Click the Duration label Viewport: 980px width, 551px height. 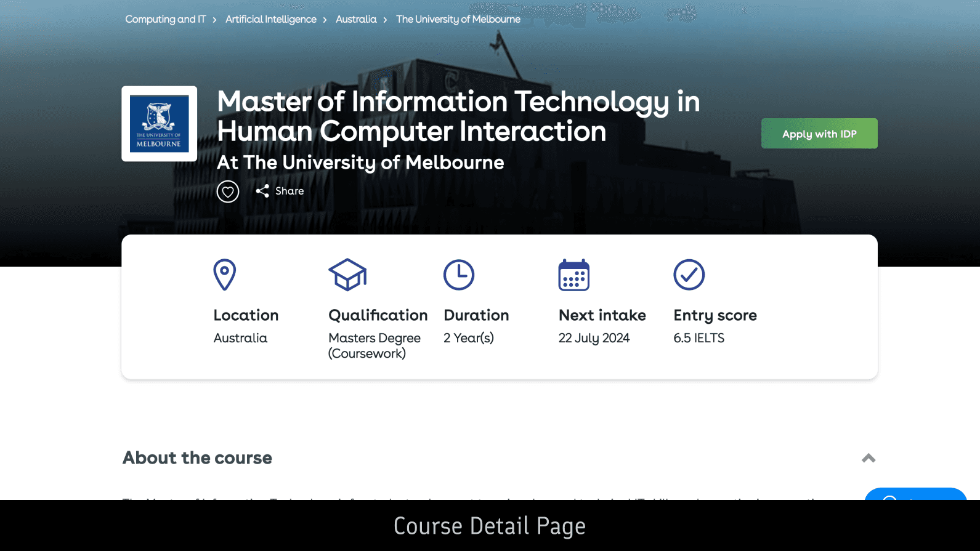point(476,315)
